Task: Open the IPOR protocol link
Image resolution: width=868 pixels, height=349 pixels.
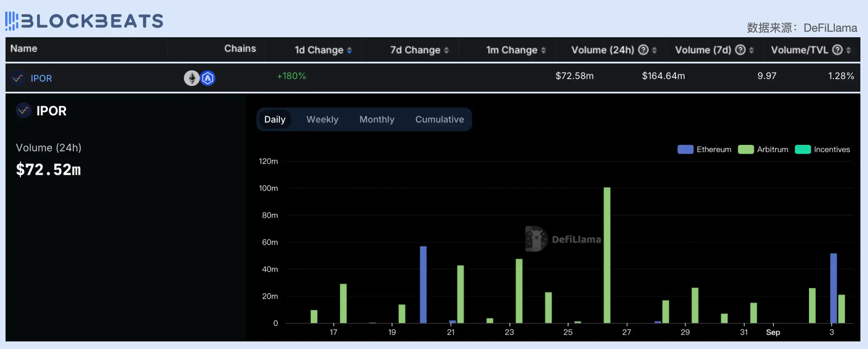Action: 41,78
